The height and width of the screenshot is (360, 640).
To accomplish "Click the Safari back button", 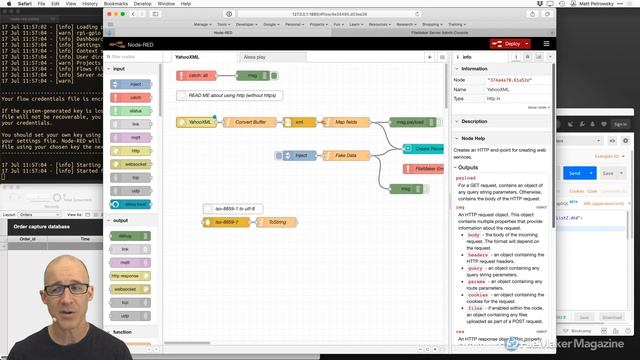I will click(x=133, y=14).
